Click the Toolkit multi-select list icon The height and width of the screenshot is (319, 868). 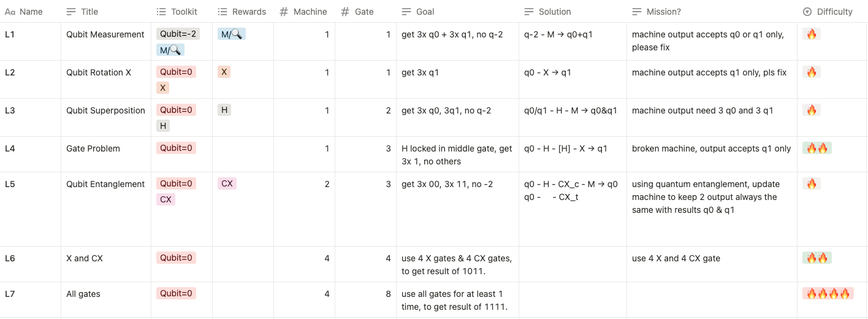(161, 12)
